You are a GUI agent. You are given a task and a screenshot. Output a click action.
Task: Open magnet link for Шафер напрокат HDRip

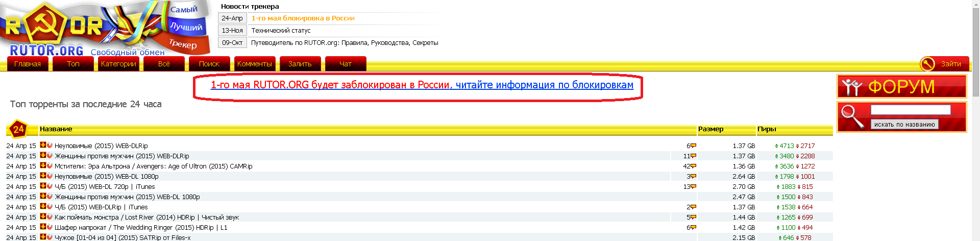pyautogui.click(x=50, y=227)
